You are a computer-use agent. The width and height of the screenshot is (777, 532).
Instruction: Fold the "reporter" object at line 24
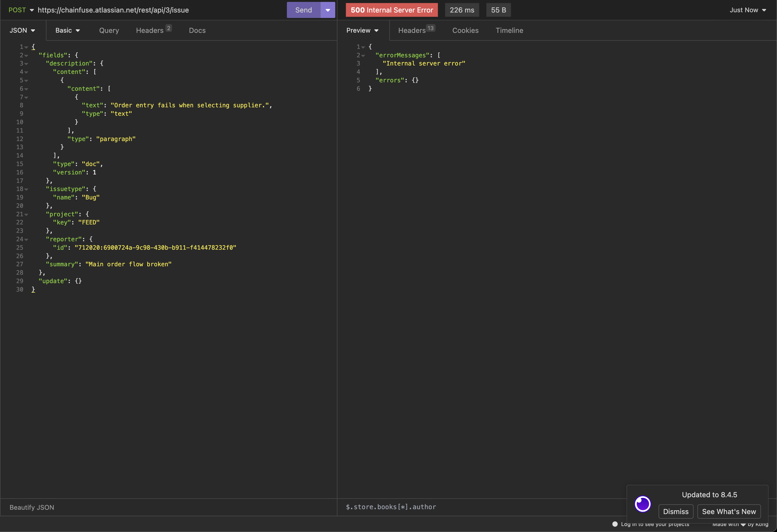point(26,239)
